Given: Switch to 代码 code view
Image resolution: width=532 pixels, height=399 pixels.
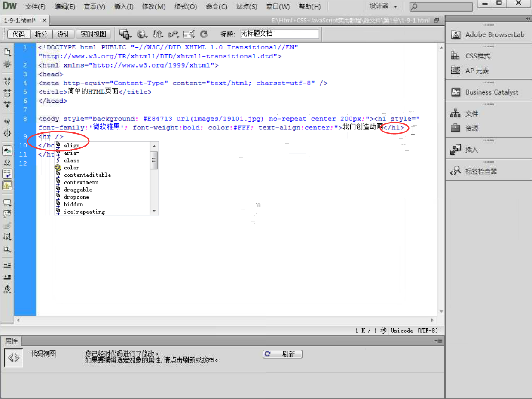Looking at the screenshot, I should (18, 34).
